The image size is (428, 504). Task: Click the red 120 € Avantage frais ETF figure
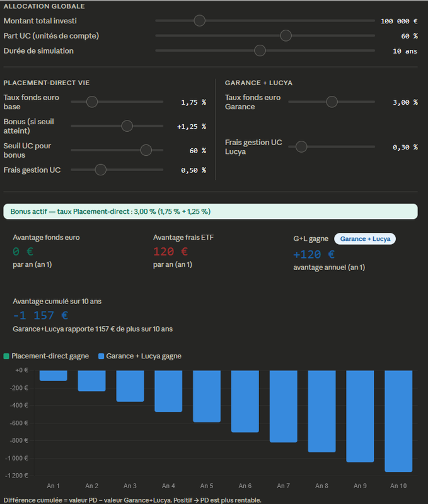coord(170,251)
